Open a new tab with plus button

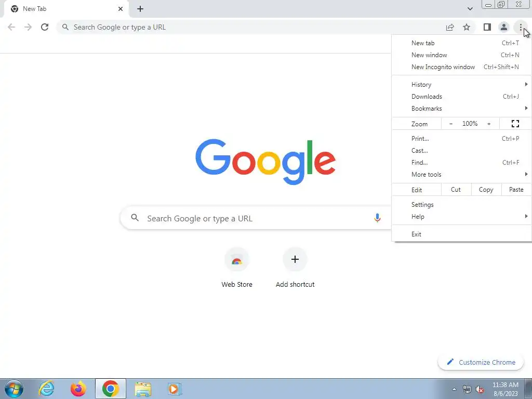140,9
